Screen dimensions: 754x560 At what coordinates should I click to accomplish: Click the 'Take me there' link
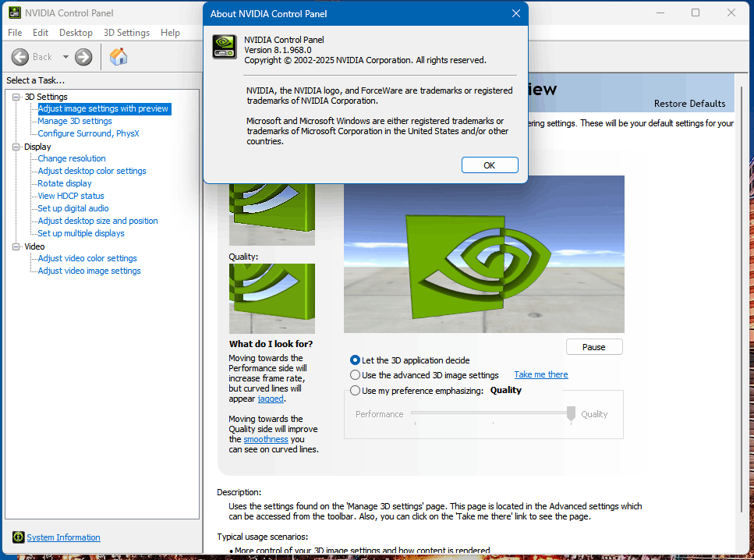[x=541, y=374]
